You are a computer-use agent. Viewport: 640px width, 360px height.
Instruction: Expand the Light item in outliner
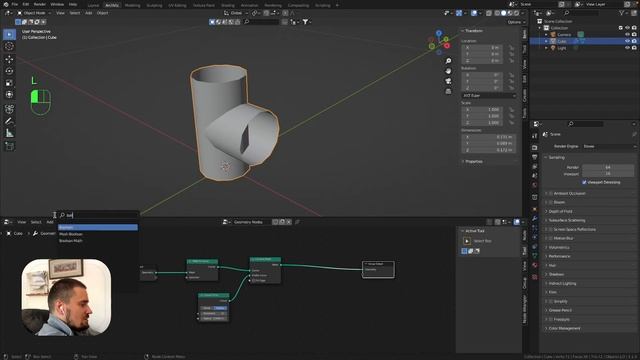pyautogui.click(x=547, y=48)
